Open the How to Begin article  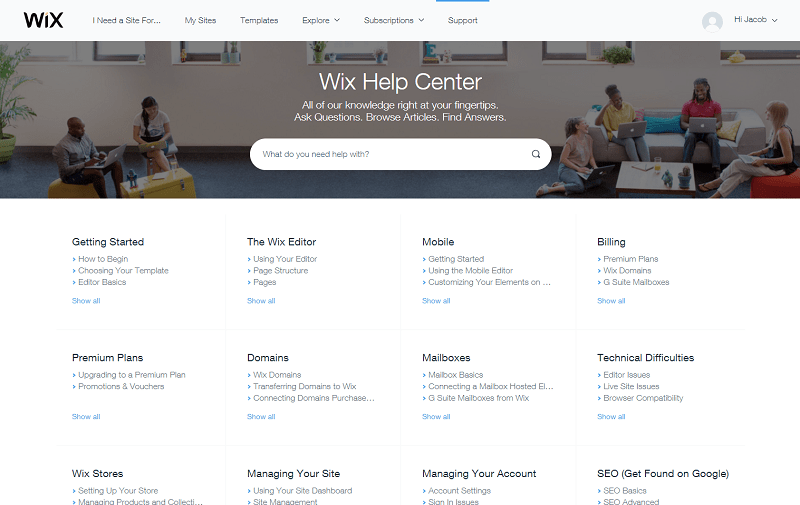(x=103, y=259)
